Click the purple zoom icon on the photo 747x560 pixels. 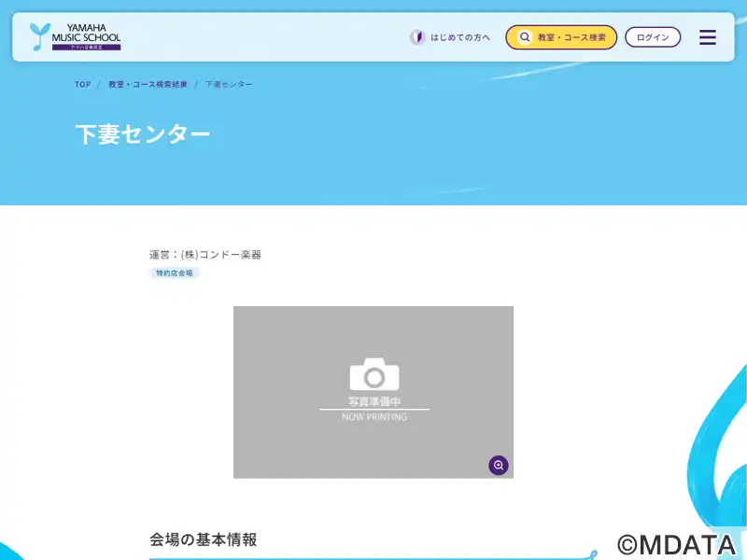(499, 465)
